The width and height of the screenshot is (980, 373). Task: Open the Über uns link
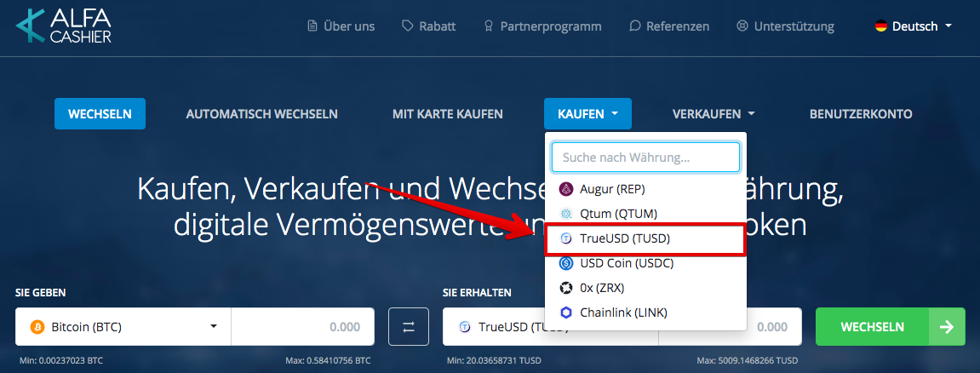pyautogui.click(x=341, y=26)
